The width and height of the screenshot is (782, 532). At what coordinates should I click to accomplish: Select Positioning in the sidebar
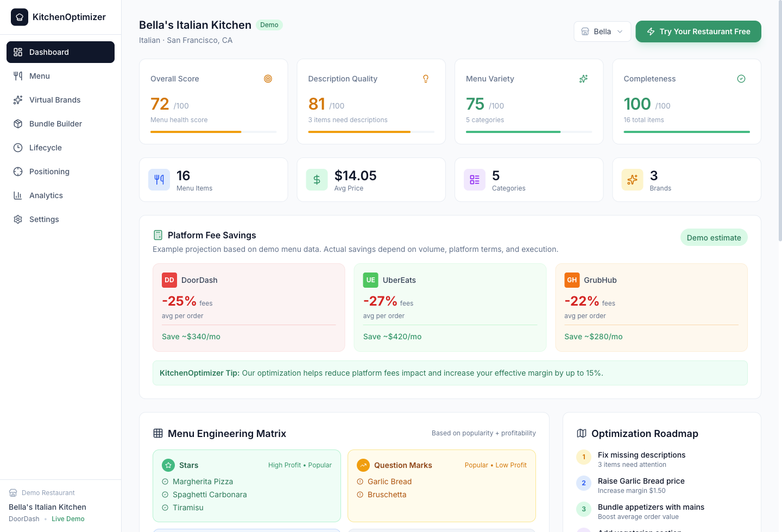[x=60, y=172]
